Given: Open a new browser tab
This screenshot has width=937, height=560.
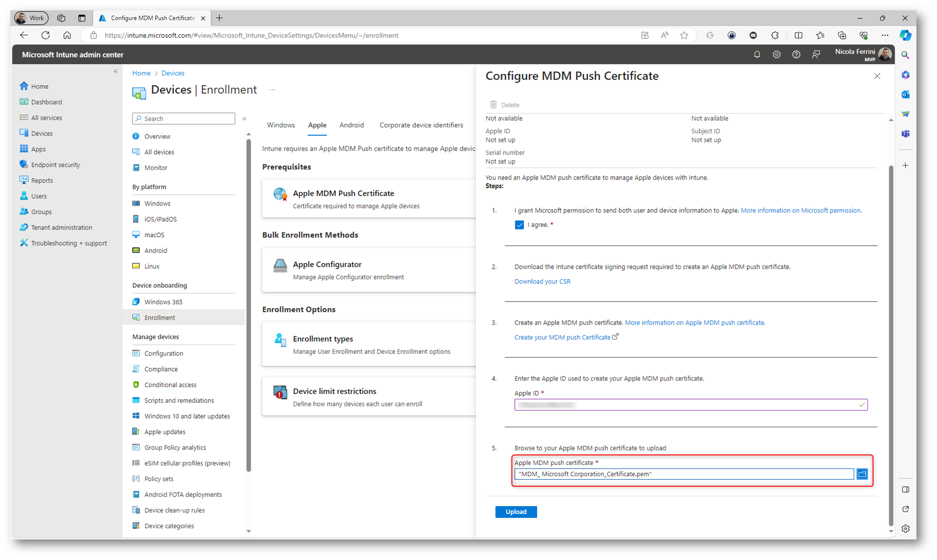Looking at the screenshot, I should point(219,18).
